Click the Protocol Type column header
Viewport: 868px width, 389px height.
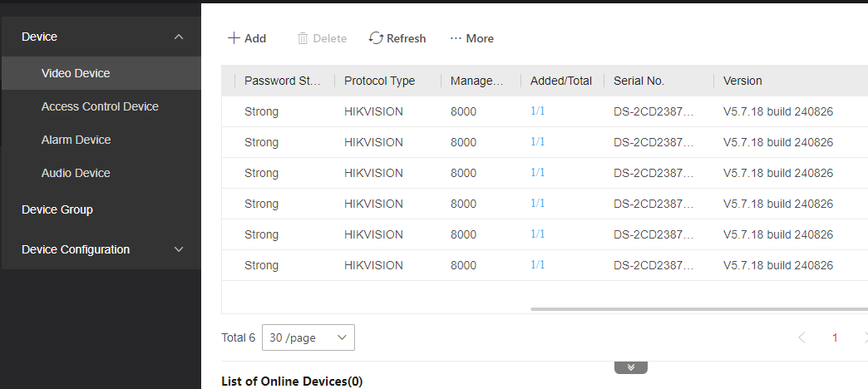379,81
